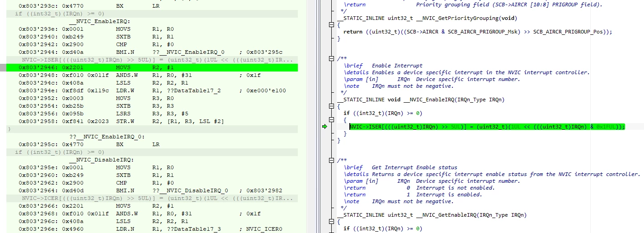Collapse the Get Interrupt Enable status comment

tap(331, 161)
